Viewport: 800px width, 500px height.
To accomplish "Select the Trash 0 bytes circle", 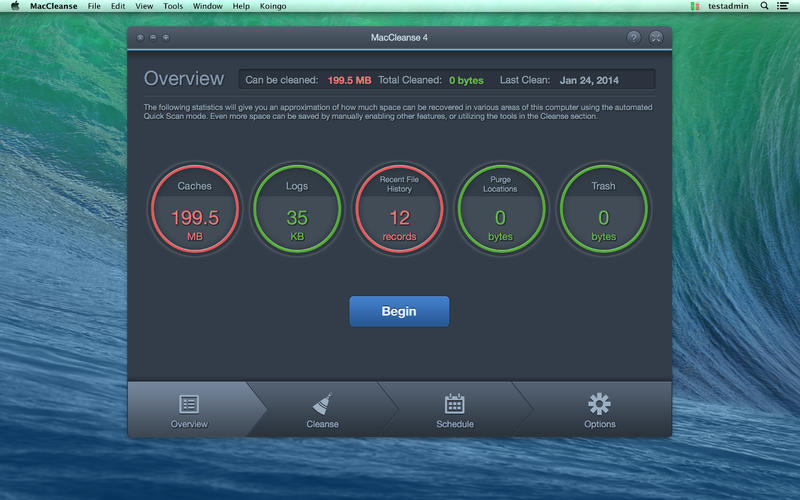I will coord(604,209).
